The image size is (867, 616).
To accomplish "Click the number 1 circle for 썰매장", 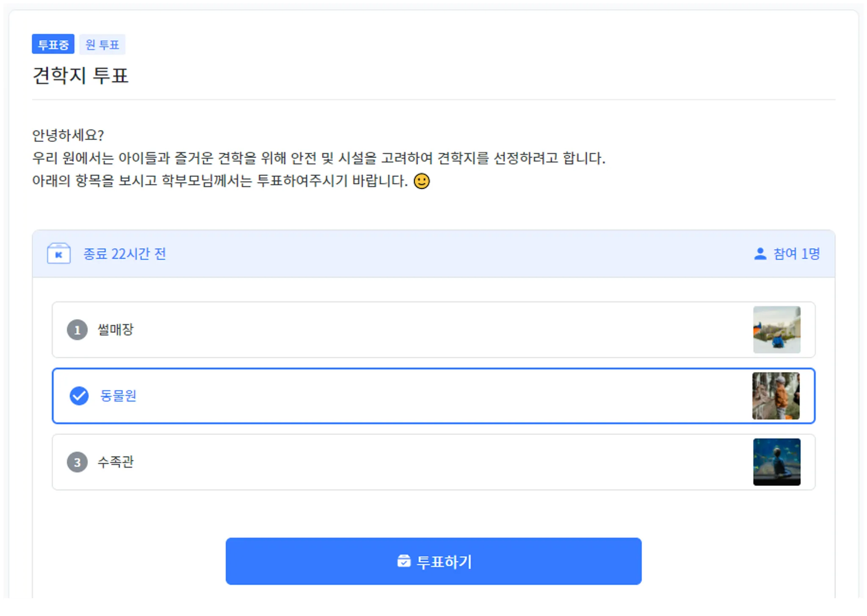I will coord(77,330).
